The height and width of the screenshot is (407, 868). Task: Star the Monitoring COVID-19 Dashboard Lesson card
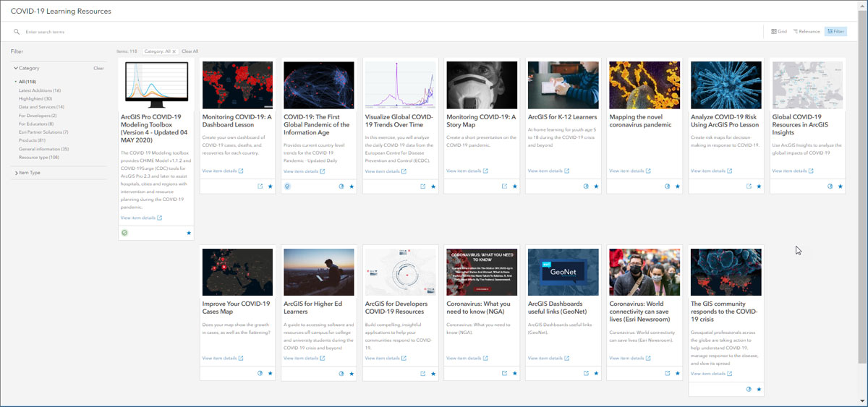click(271, 186)
